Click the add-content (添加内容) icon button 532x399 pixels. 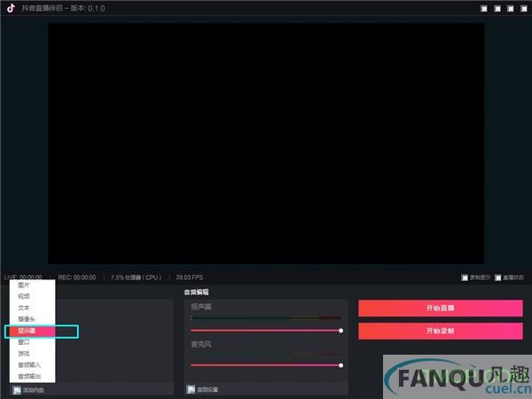(17, 390)
